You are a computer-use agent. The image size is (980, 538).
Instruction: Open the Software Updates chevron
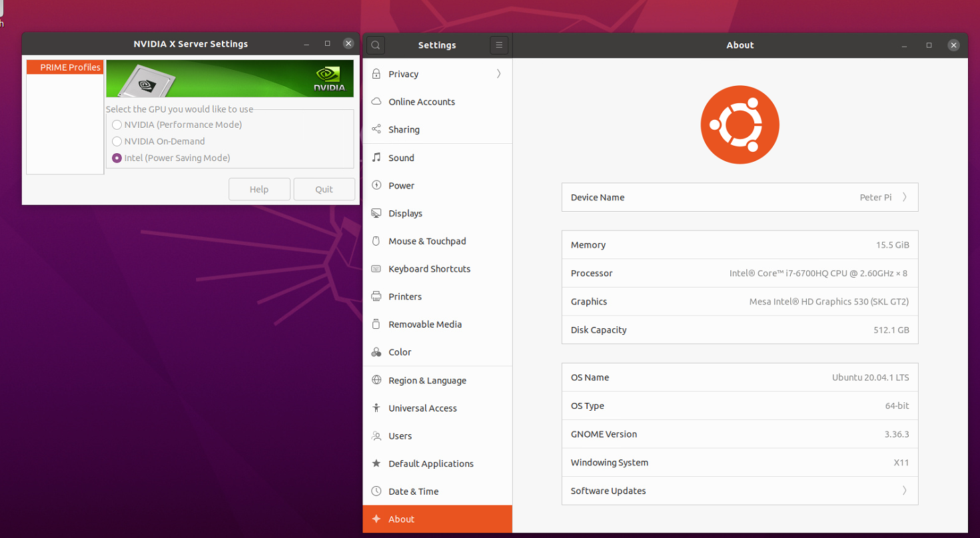905,491
